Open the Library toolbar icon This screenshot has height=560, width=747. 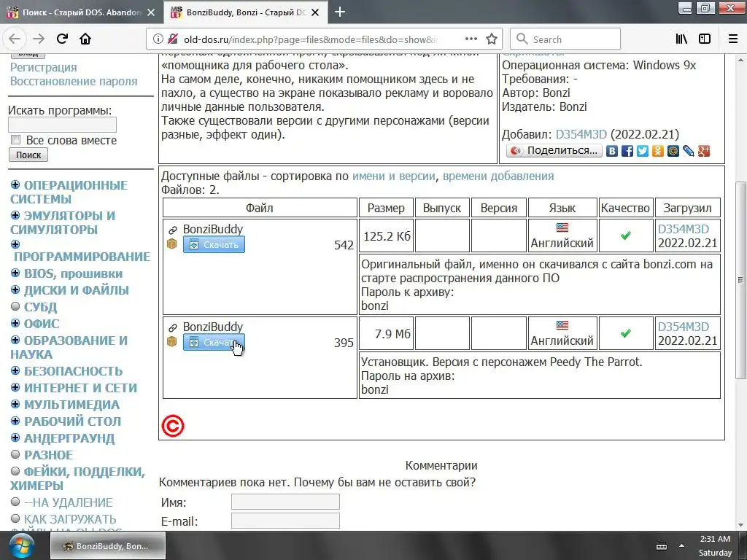pos(681,39)
